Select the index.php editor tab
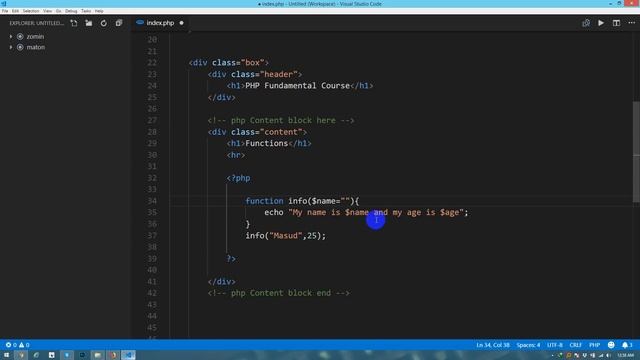640x360 pixels. click(160, 23)
